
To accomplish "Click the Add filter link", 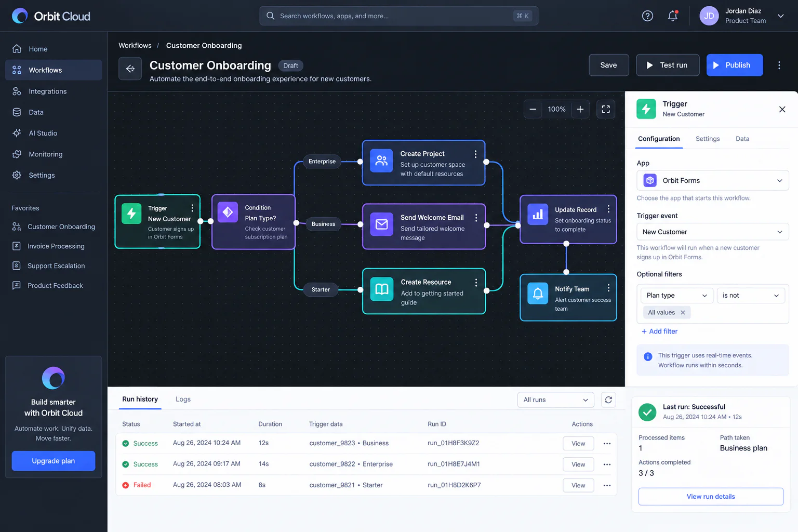I will coord(660,331).
